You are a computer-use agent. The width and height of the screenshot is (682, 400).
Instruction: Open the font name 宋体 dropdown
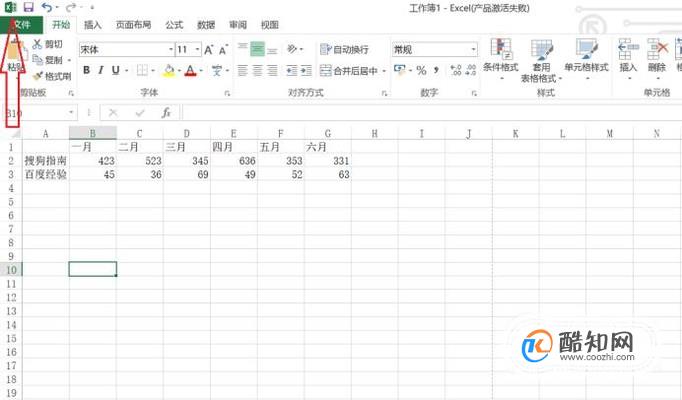tap(170, 50)
